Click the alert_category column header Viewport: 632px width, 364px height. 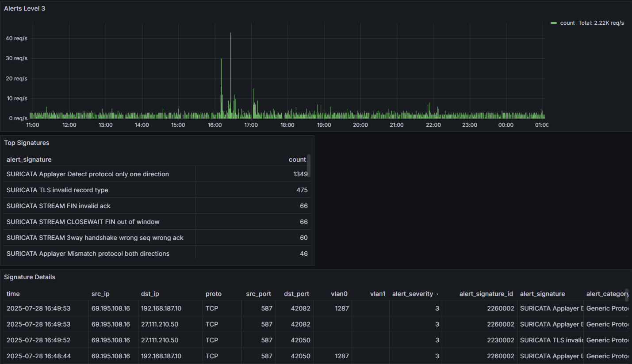point(607,294)
